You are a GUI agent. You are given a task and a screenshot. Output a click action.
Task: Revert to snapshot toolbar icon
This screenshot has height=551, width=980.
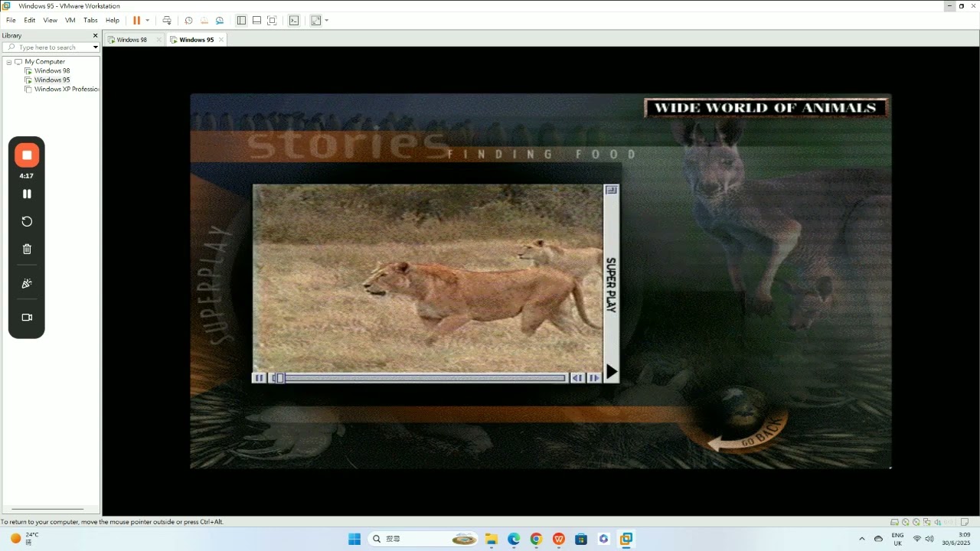pos(204,21)
